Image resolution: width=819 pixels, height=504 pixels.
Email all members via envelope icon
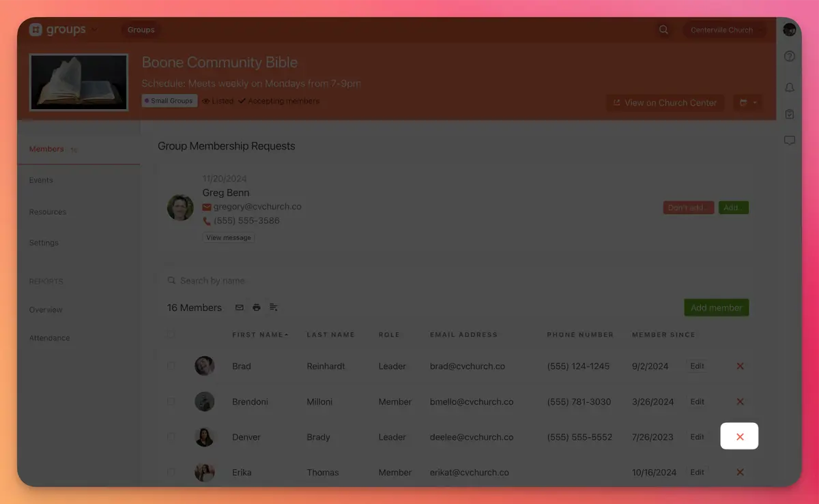pyautogui.click(x=240, y=308)
